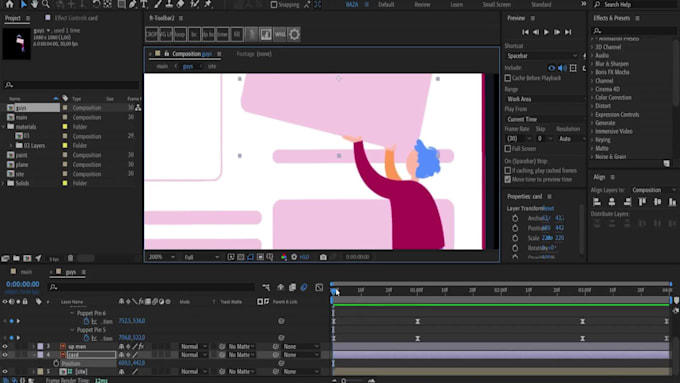The height and width of the screenshot is (383, 680).
Task: Open the Footage (none) viewer tab
Action: [x=254, y=54]
